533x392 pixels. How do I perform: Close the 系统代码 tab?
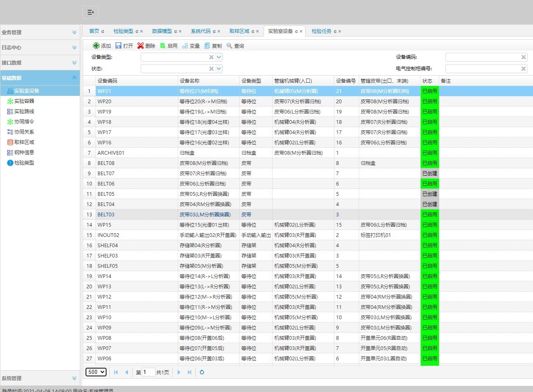coord(219,31)
